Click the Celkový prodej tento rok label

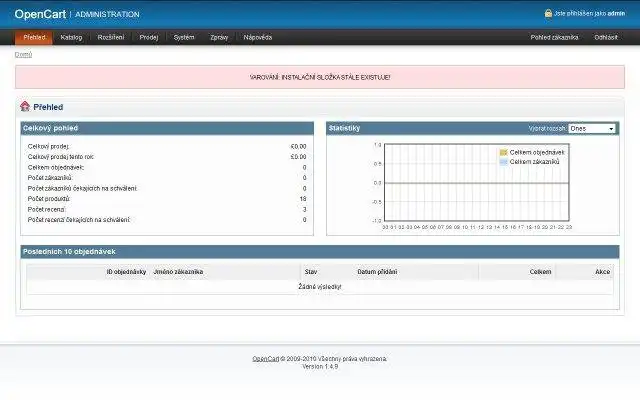coord(61,157)
